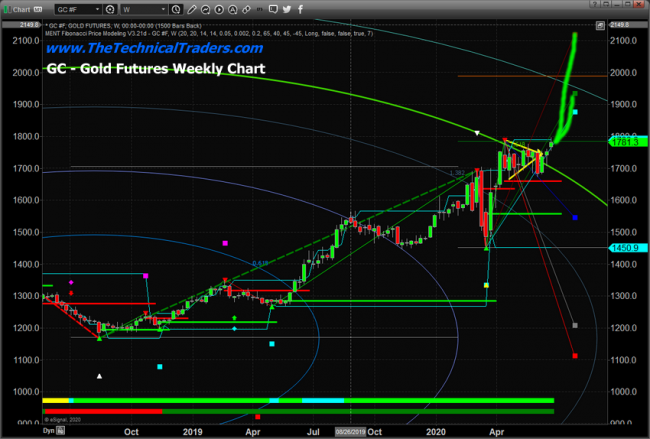650x439 pixels.
Task: Click the long cyan segment in upper indicator bar
Action: 323,400
